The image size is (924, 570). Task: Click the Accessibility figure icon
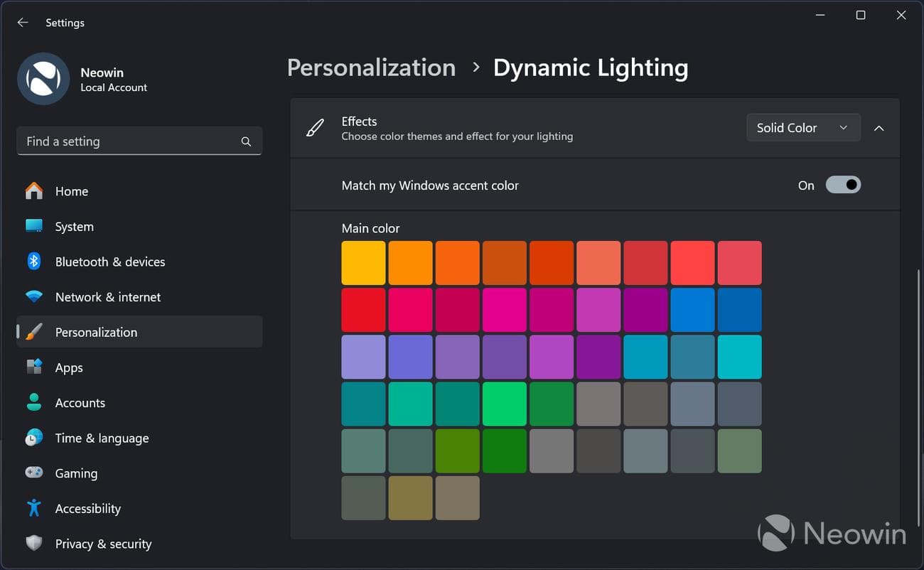33,508
